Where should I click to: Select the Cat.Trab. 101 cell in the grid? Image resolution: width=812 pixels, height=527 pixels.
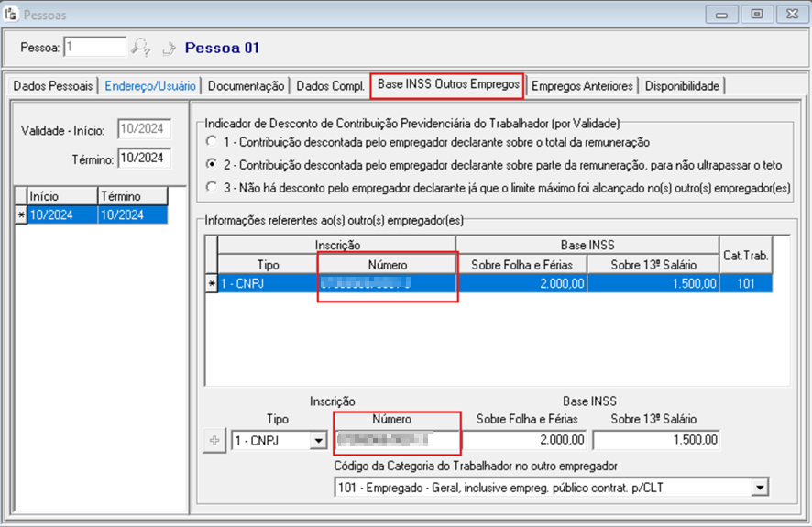click(x=745, y=284)
